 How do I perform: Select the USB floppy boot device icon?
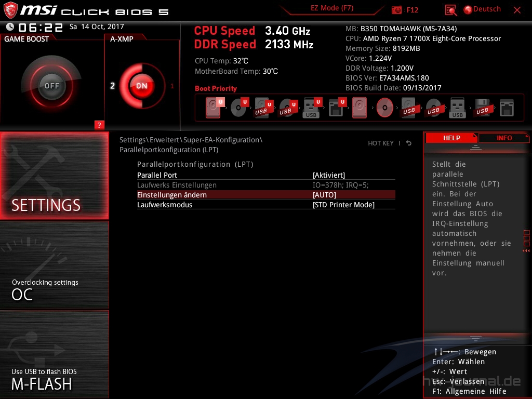pos(482,108)
